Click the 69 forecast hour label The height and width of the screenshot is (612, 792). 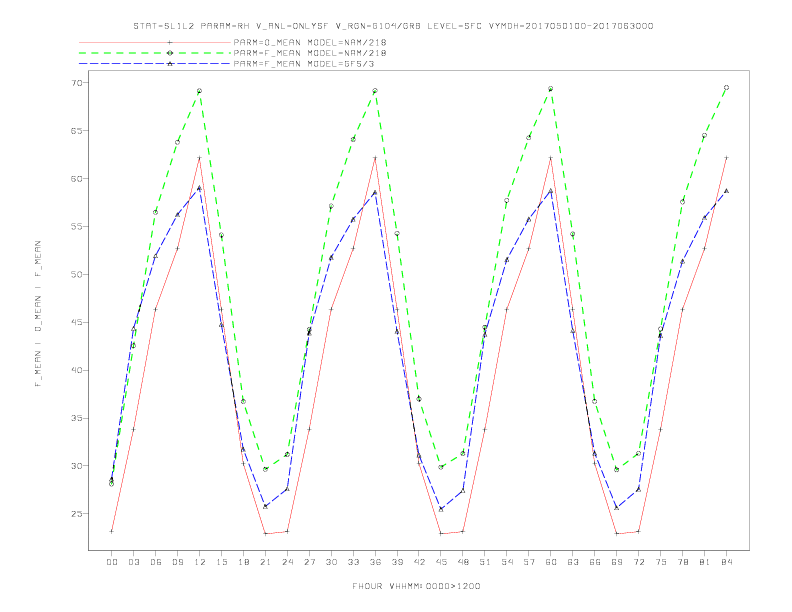617,562
